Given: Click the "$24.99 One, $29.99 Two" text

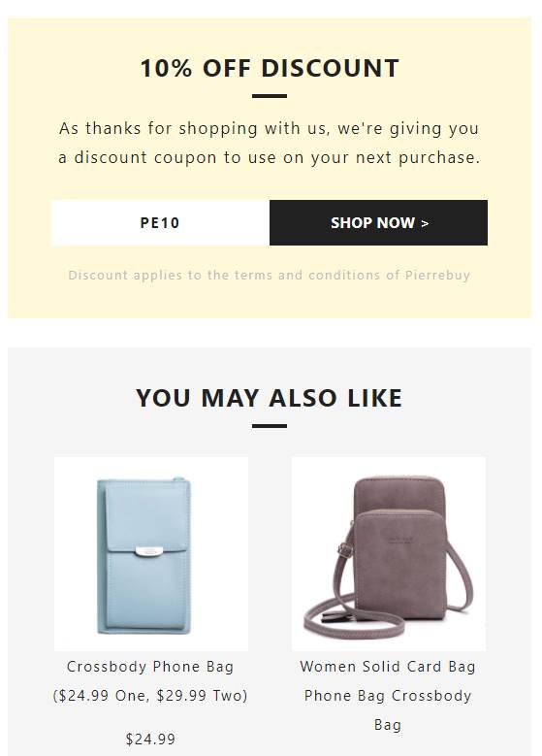Looking at the screenshot, I should coord(150,695).
